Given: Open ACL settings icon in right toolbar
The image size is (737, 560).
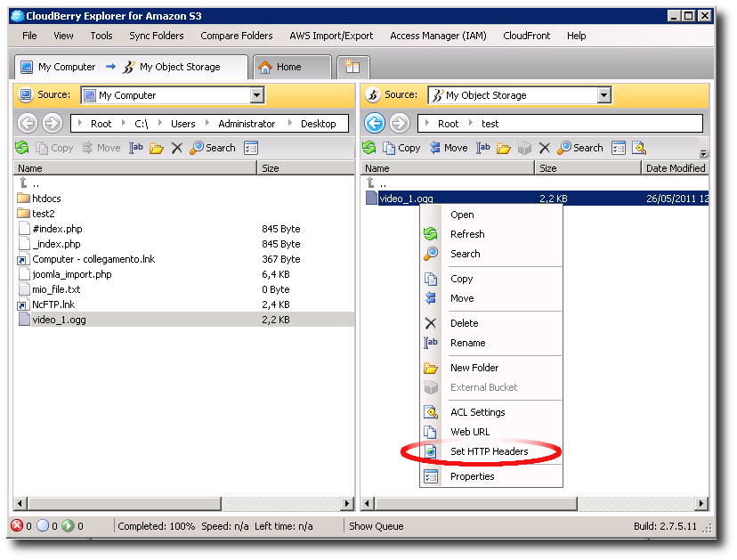Looking at the screenshot, I should coord(639,148).
